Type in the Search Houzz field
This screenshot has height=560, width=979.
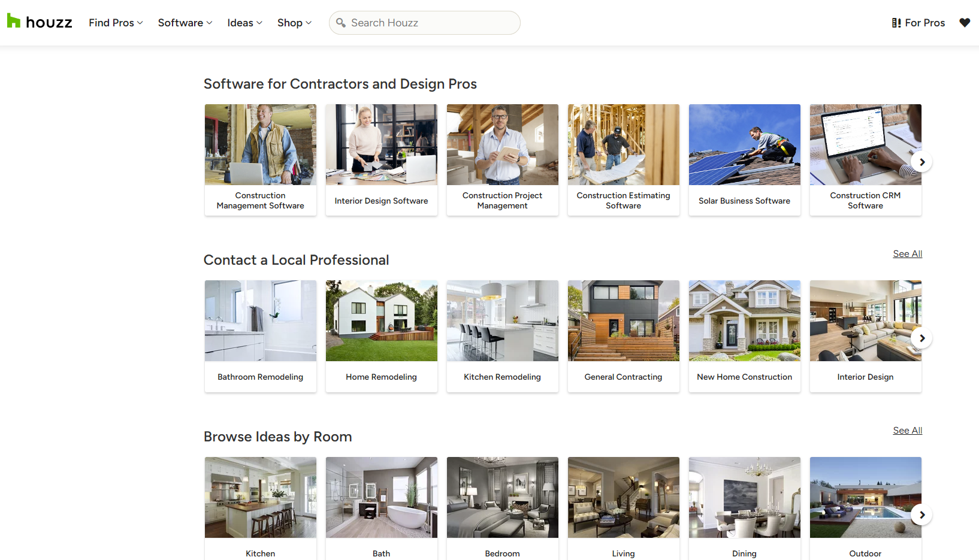[431, 23]
